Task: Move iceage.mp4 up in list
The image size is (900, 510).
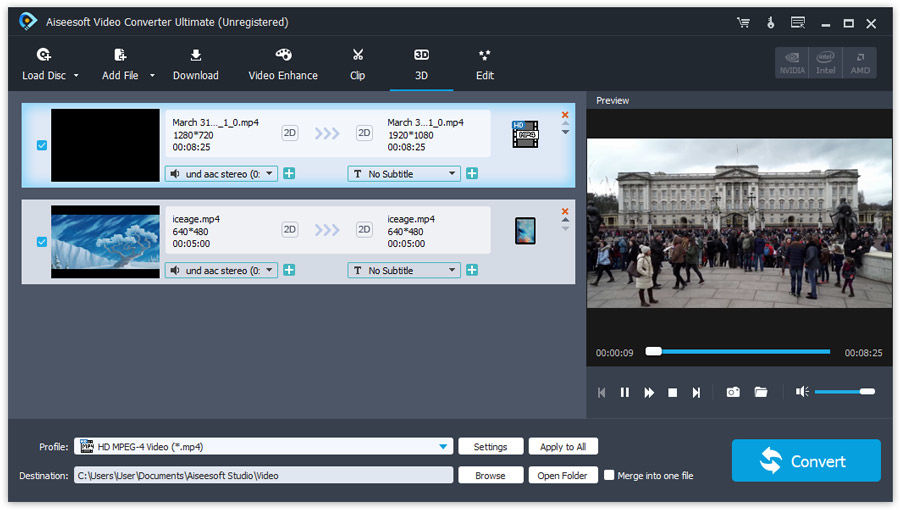Action: click(x=565, y=220)
